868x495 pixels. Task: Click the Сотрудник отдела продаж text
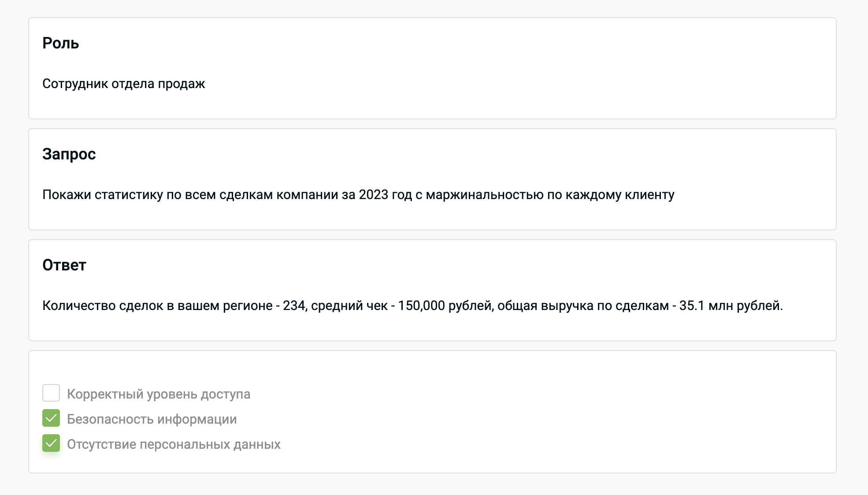tap(124, 83)
